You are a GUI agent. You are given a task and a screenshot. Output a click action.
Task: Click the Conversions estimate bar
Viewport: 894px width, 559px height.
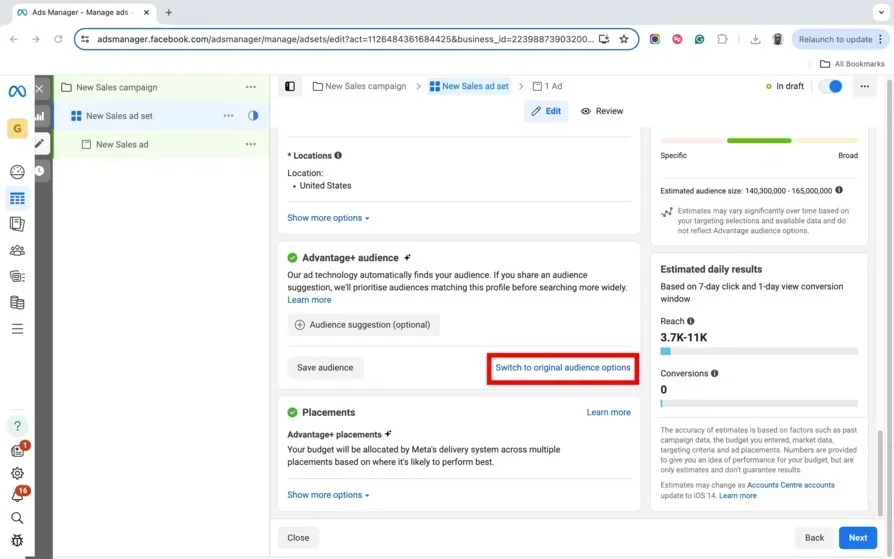tap(759, 403)
